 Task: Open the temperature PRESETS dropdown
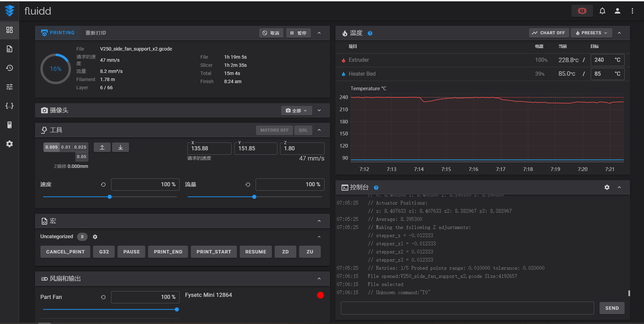coord(592,33)
